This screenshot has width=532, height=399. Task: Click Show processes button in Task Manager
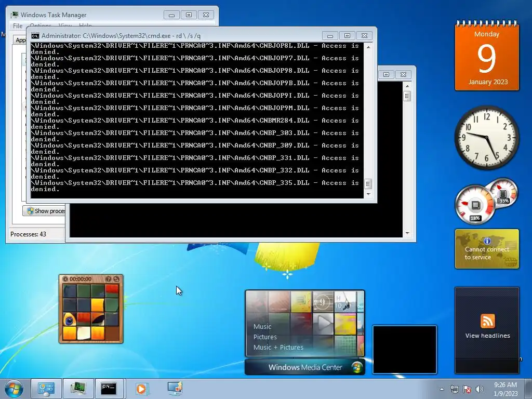(x=45, y=211)
